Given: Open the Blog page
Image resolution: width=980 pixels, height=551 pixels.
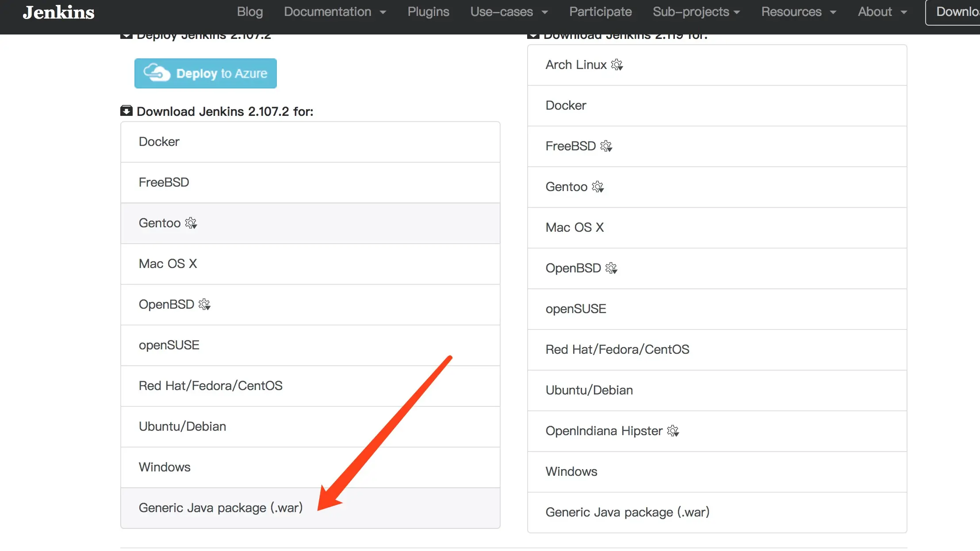Looking at the screenshot, I should coord(250,12).
